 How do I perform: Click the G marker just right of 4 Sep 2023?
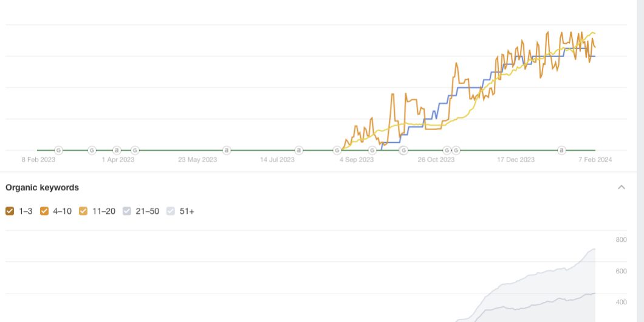pos(372,150)
